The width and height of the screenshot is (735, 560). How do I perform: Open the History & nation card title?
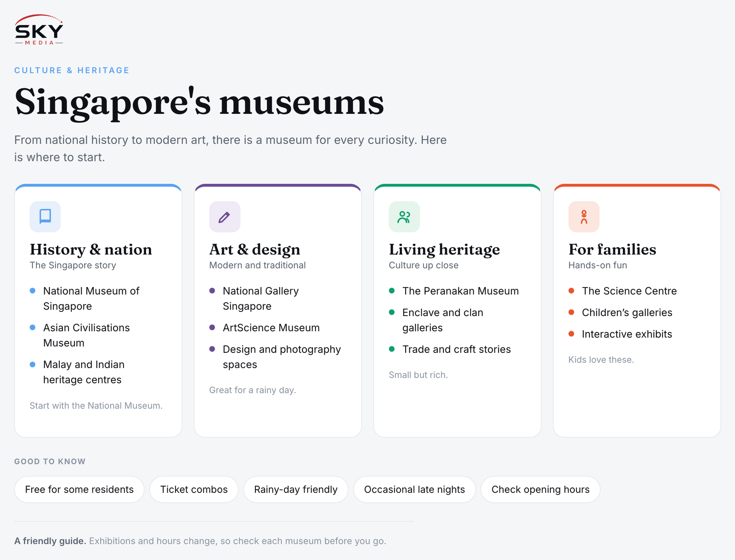click(x=91, y=249)
